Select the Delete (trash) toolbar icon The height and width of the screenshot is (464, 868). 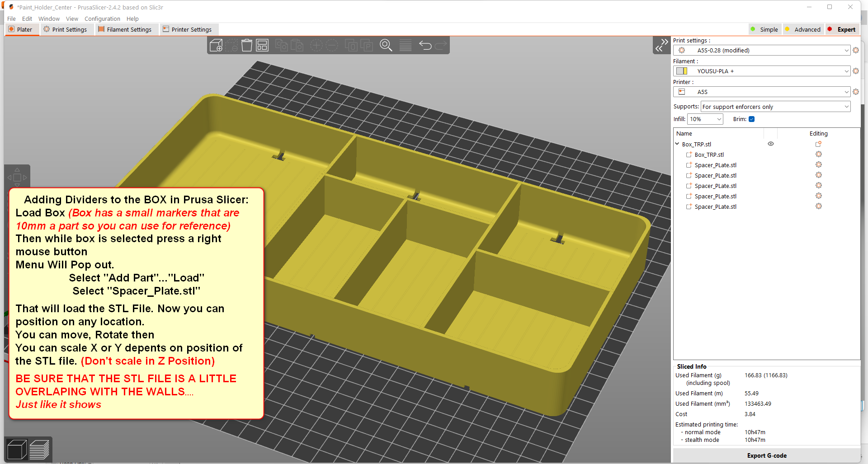[x=247, y=45]
